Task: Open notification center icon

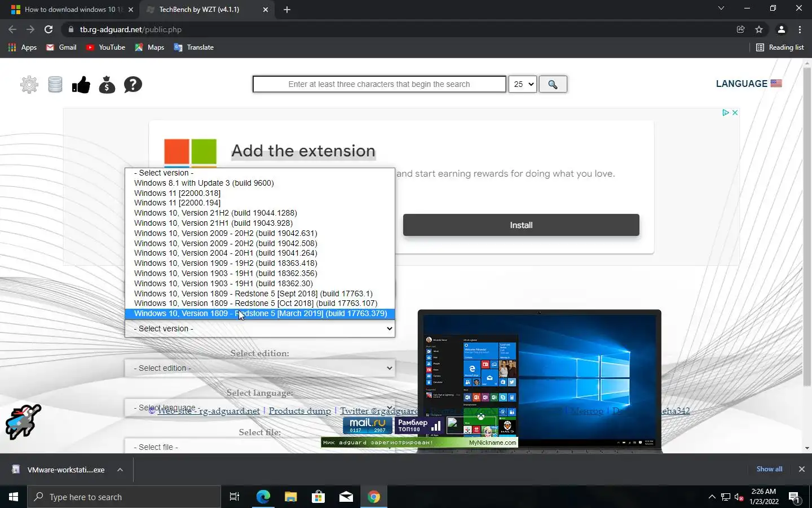Action: coord(795,497)
